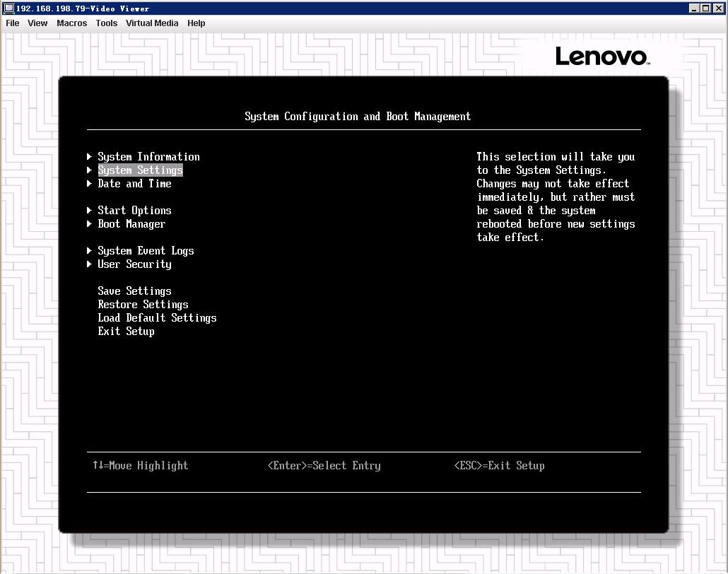The width and height of the screenshot is (728, 574).
Task: Click Save Settings
Action: coord(134,291)
